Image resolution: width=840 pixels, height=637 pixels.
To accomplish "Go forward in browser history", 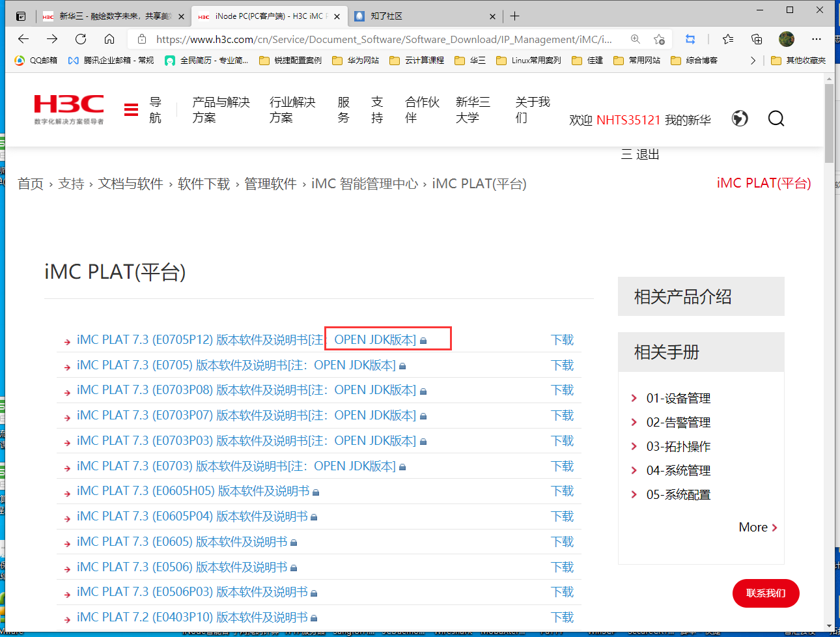I will pyautogui.click(x=52, y=39).
